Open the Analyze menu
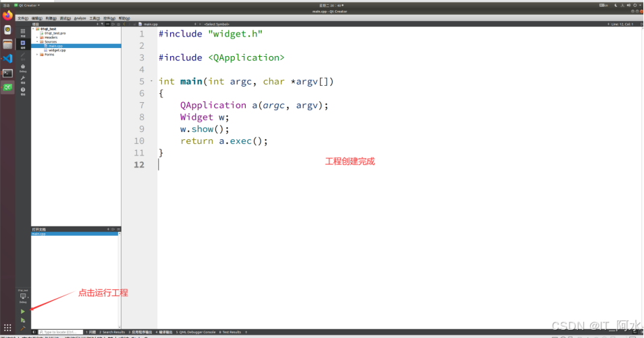 [80, 18]
